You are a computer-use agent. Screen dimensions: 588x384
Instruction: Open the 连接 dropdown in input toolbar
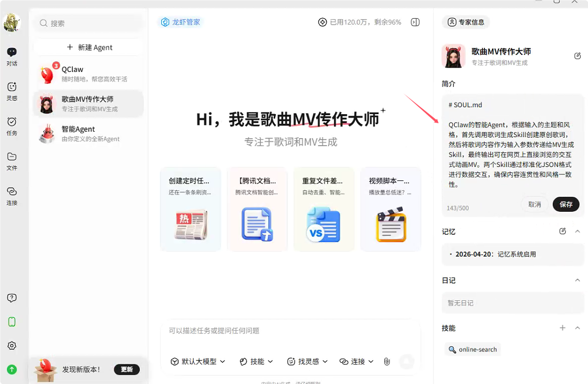click(x=356, y=362)
